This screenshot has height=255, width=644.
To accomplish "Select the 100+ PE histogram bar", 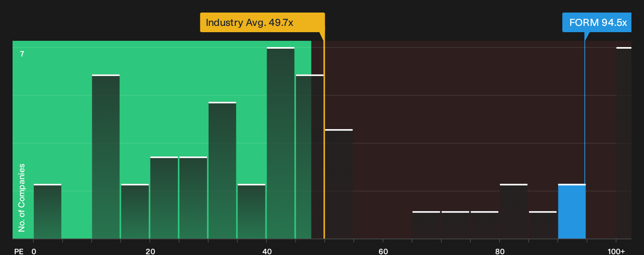I will [624, 143].
